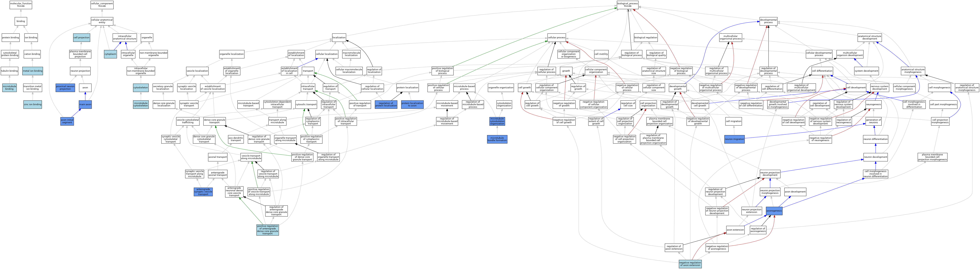Click the 'anterograde synaptic vesicle transport' node

click(203, 192)
